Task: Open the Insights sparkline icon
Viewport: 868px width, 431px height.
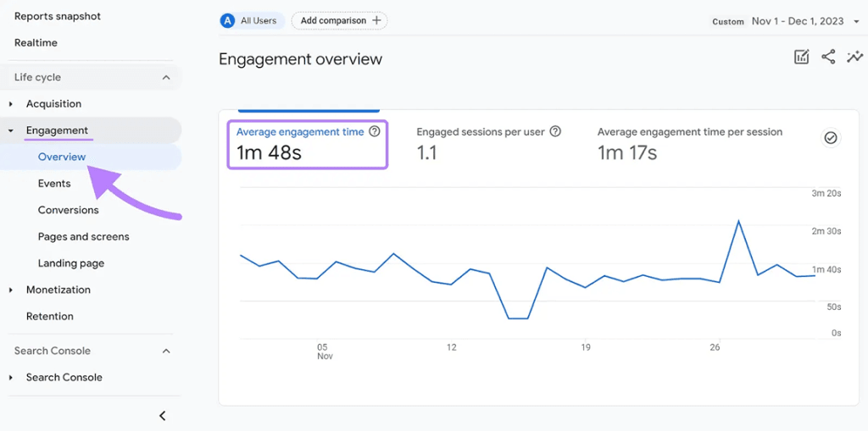Action: point(854,58)
